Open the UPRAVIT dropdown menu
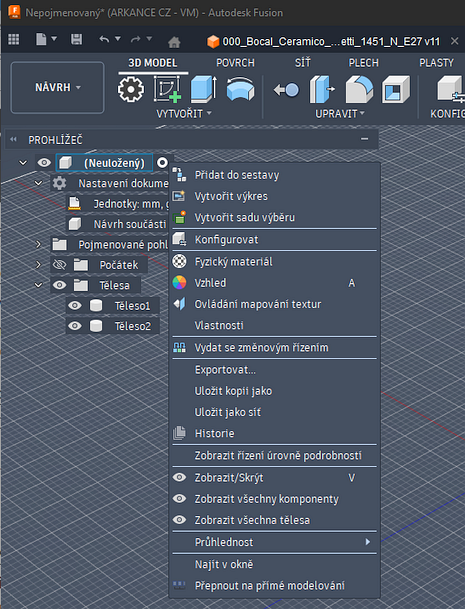465x609 pixels. coord(340,113)
